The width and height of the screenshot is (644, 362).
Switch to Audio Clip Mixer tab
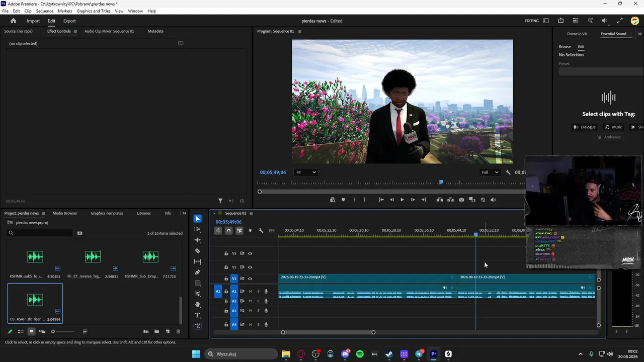click(109, 31)
